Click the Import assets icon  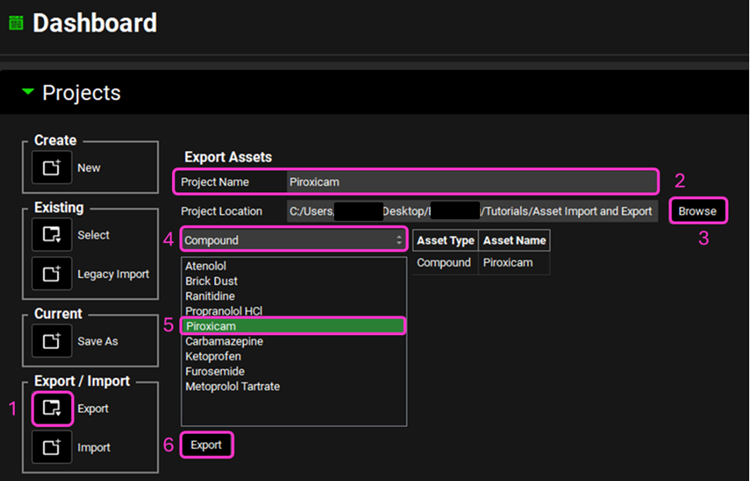pos(52,447)
